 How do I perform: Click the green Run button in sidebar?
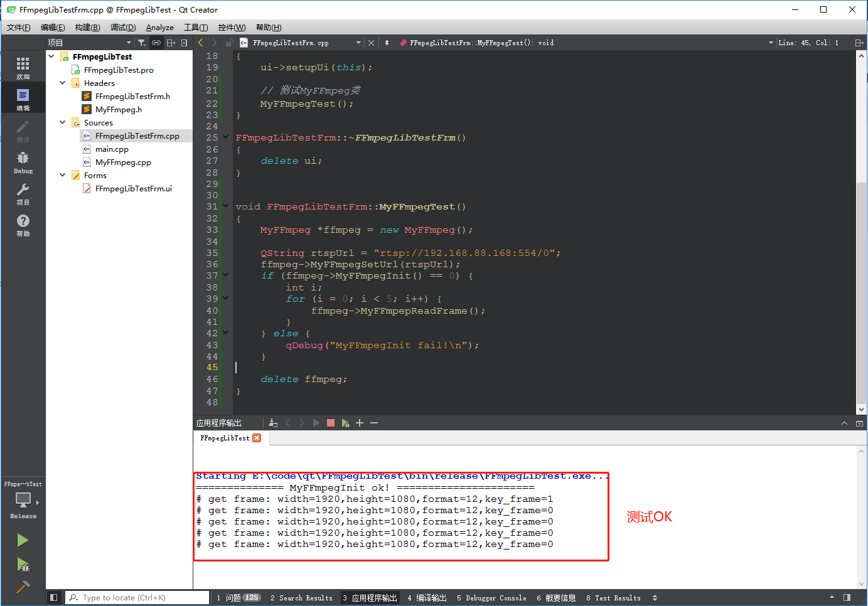[23, 540]
